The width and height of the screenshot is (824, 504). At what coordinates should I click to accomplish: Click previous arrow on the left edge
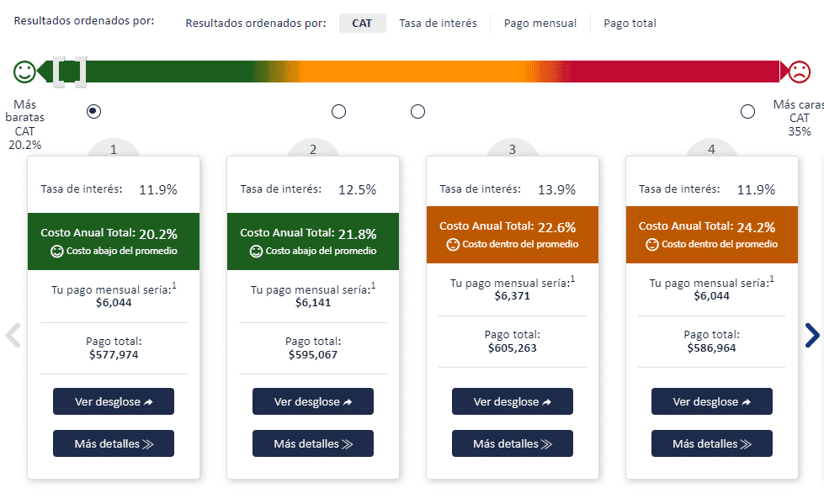[13, 335]
